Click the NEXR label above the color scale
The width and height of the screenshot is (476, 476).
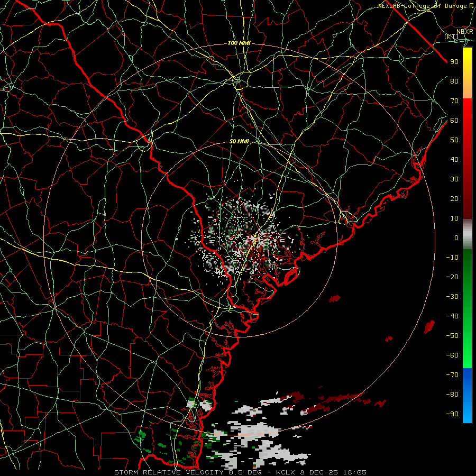[x=465, y=31]
